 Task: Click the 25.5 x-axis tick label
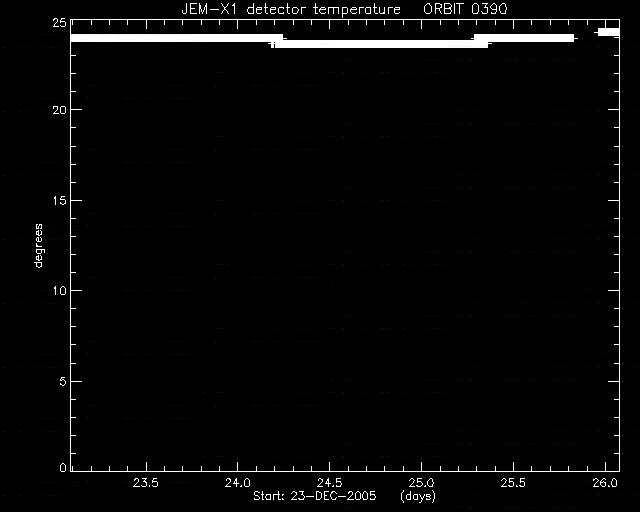tap(513, 483)
